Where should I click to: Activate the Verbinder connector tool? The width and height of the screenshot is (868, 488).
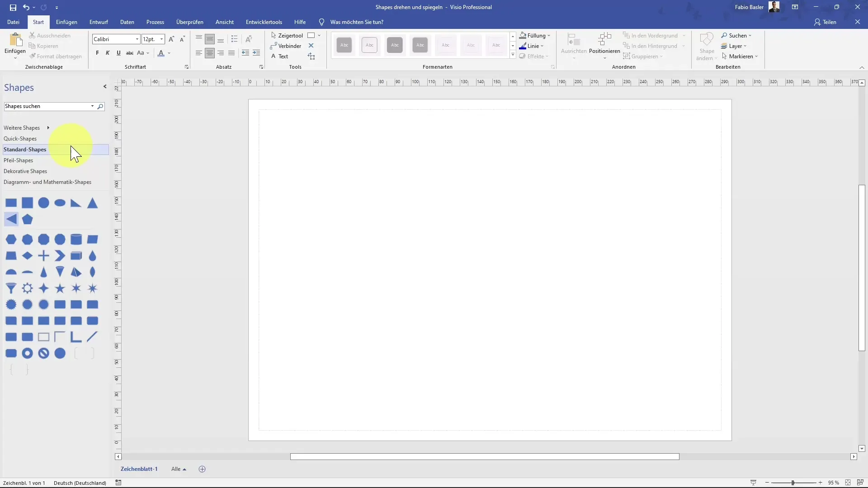(x=285, y=46)
